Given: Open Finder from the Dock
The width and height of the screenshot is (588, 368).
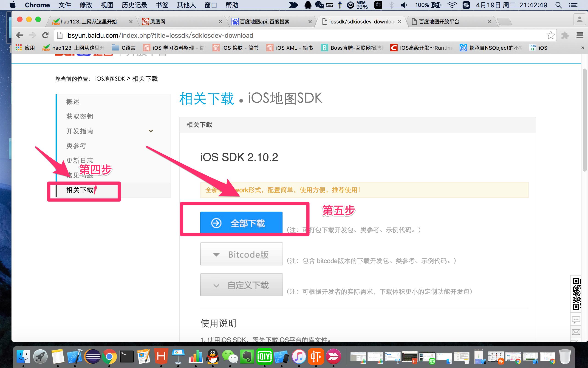Looking at the screenshot, I should [x=24, y=357].
